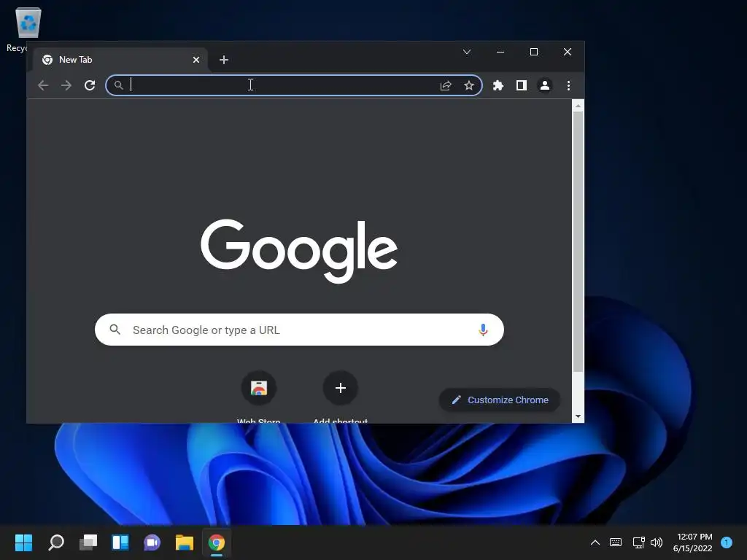Image resolution: width=747 pixels, height=560 pixels.
Task: Open the clock showing 12:07 PM
Action: 692,542
